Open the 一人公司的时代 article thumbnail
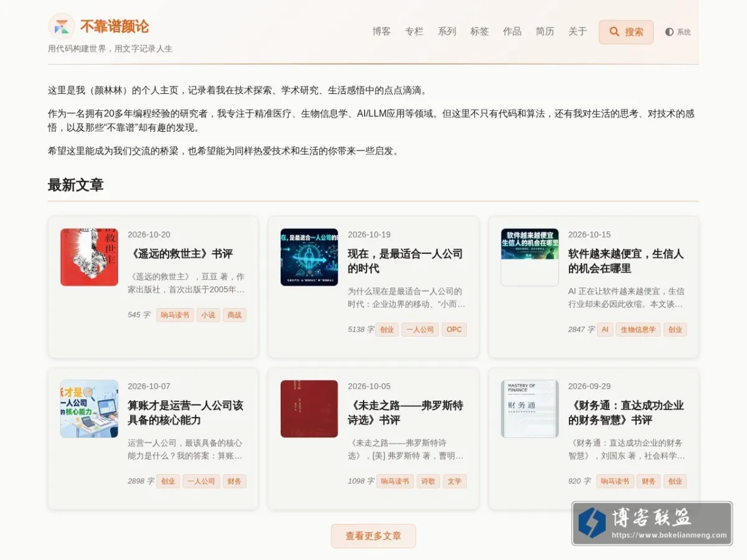Viewport: 747px width, 560px height. (309, 257)
